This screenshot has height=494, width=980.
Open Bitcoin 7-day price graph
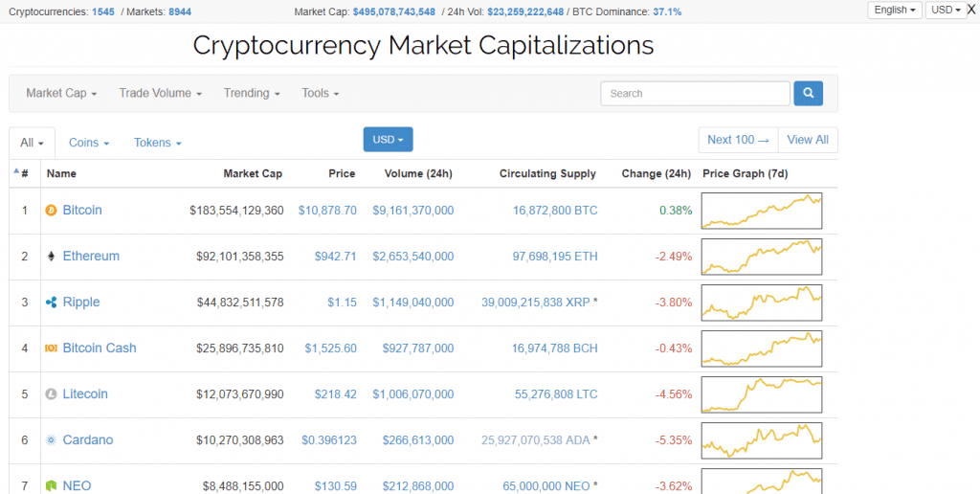(762, 211)
